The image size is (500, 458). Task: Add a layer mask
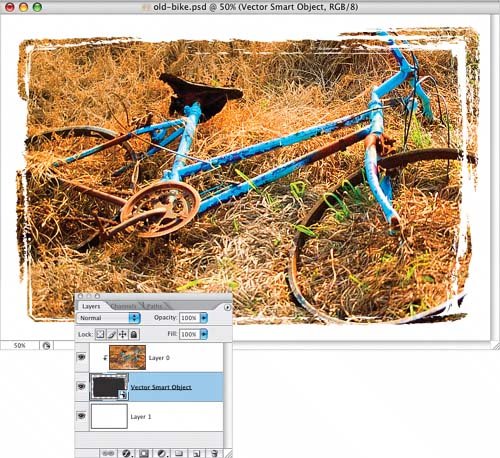(144, 453)
